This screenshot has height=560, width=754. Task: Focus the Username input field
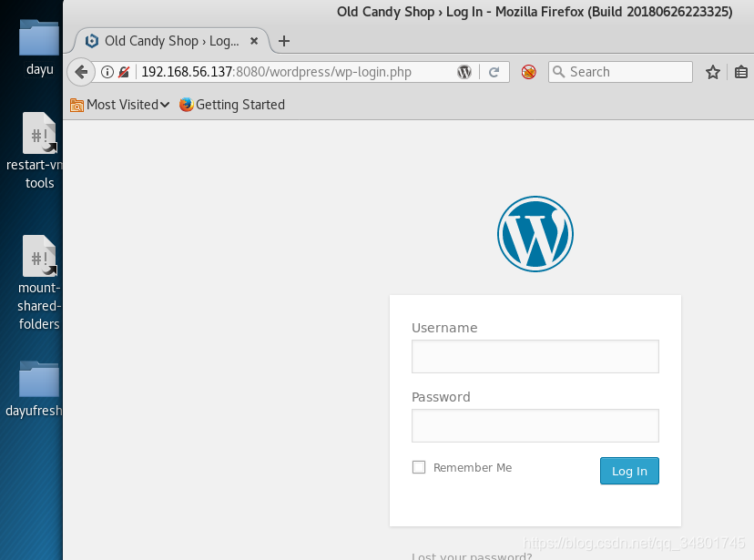coord(535,357)
